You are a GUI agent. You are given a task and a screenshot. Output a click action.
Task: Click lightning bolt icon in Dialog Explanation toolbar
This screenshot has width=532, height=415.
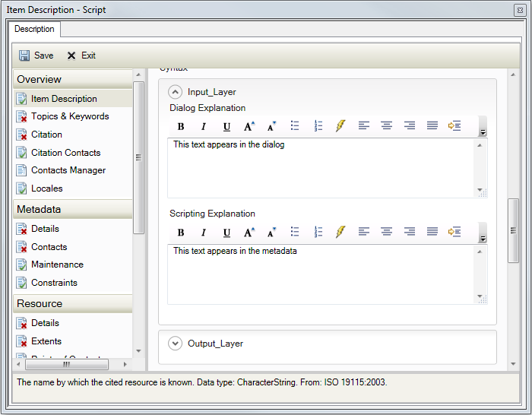tap(340, 126)
